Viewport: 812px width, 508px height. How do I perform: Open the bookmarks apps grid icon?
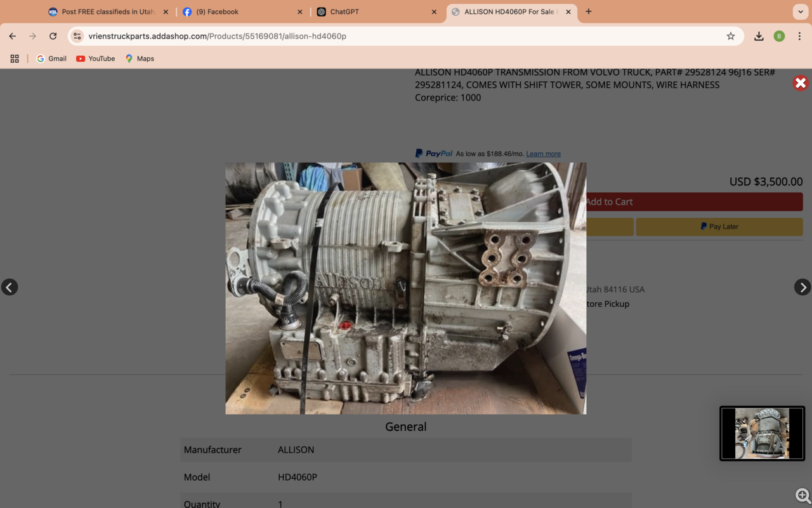coord(14,58)
